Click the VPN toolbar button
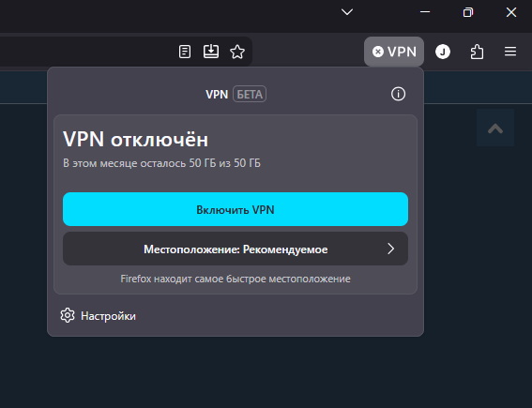 [394, 52]
